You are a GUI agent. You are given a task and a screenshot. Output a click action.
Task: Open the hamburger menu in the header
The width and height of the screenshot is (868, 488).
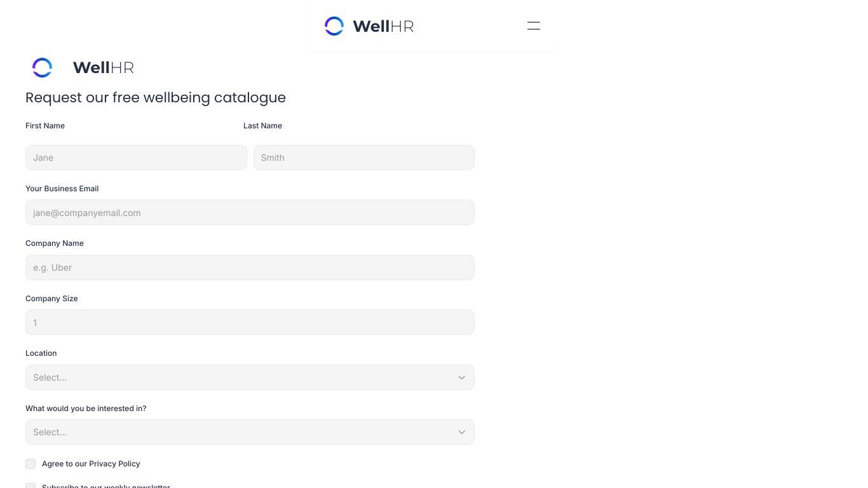[534, 26]
